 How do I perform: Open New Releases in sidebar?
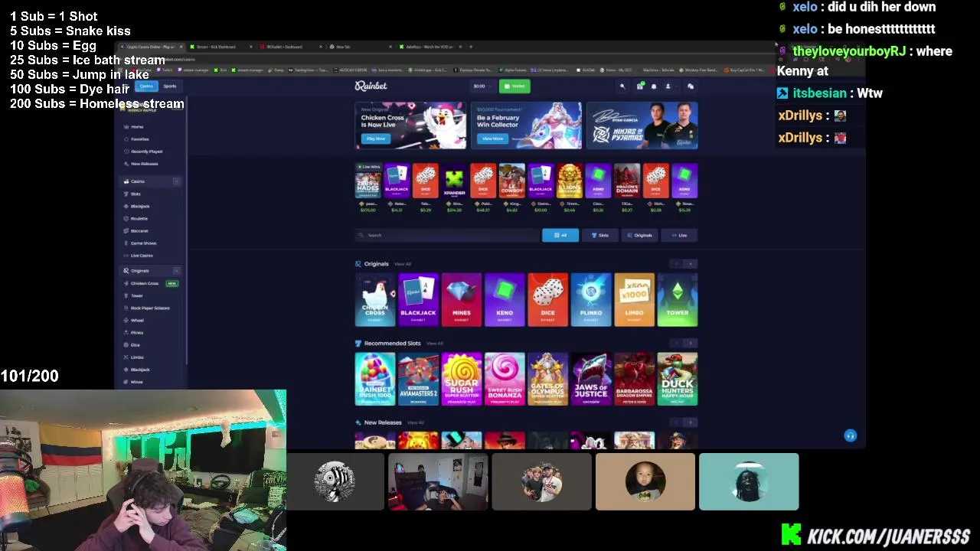tap(144, 164)
